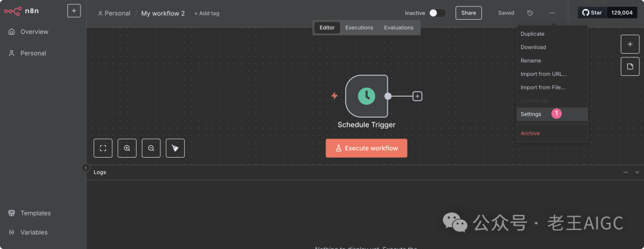
Task: Zoom in on the canvas
Action: click(127, 148)
